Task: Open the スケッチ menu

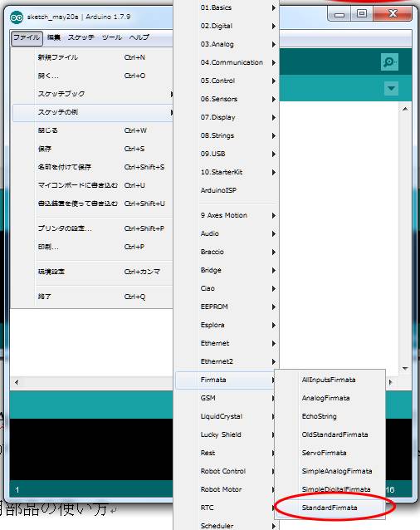Action: pos(81,37)
